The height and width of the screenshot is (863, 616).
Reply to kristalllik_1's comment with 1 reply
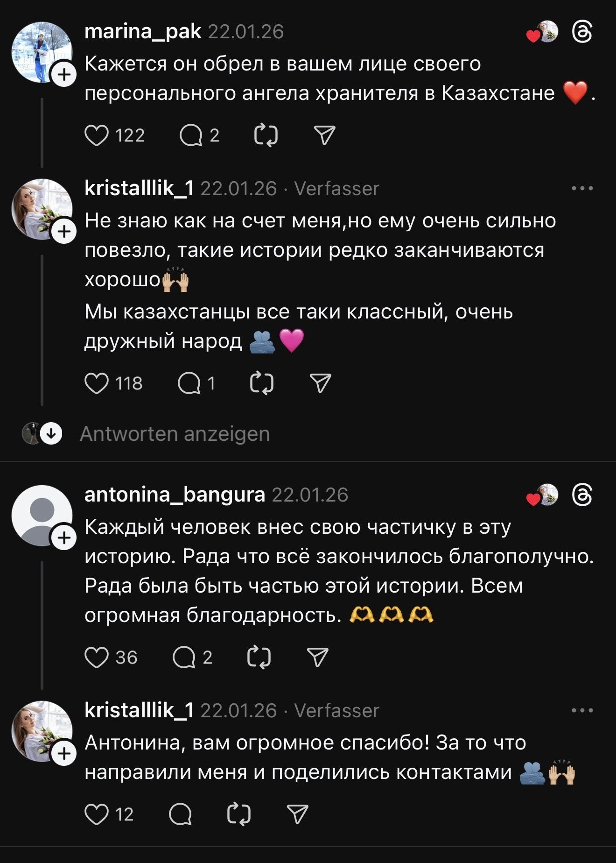(x=189, y=384)
